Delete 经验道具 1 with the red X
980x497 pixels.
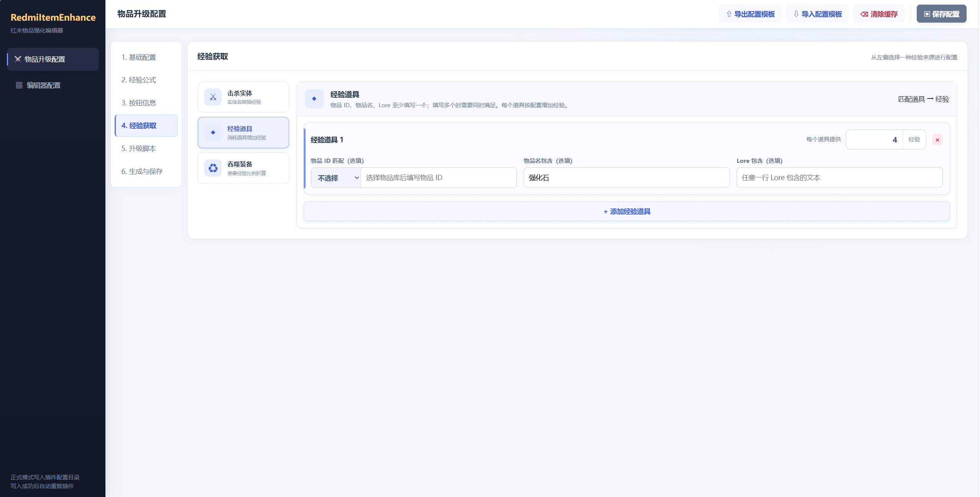point(937,140)
